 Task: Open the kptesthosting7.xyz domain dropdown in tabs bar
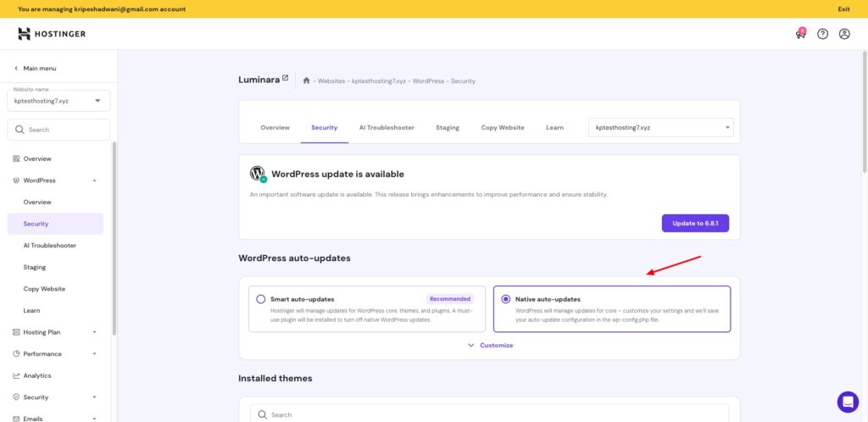point(661,127)
